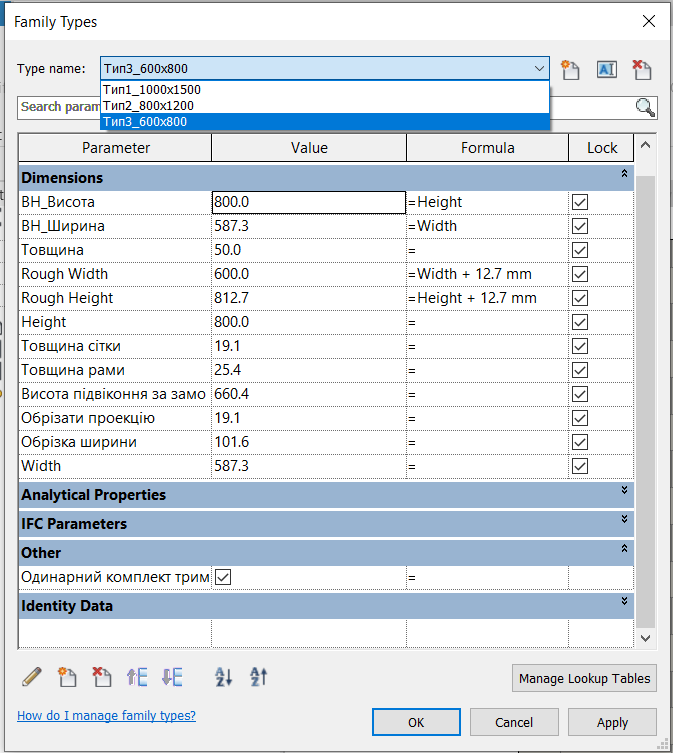Sort parameters in ascending order
The width and height of the screenshot is (673, 753).
[x=224, y=677]
